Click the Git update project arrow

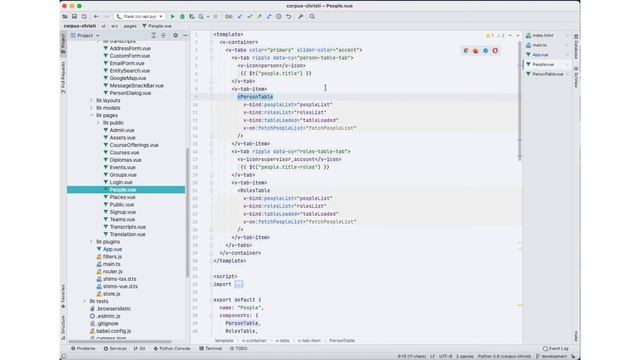point(240,16)
